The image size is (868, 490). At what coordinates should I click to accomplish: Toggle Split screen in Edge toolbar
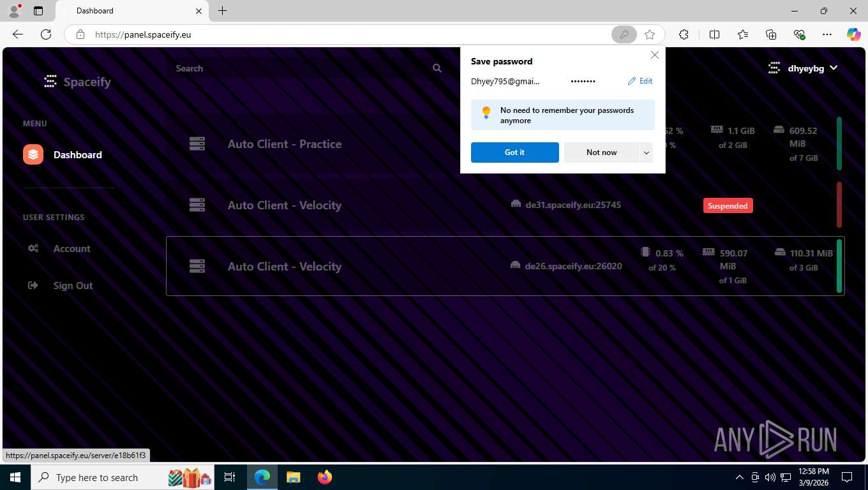[x=714, y=34]
